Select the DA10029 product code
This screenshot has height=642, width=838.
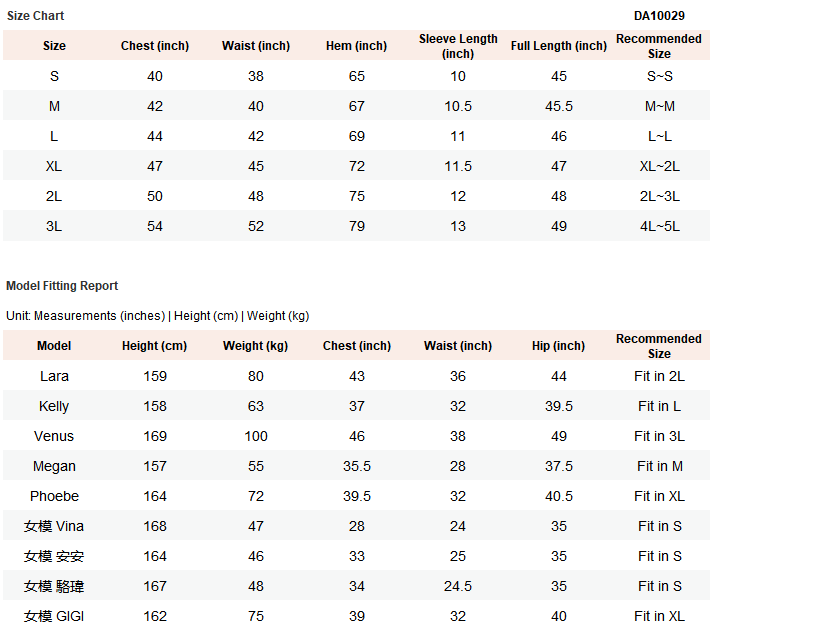tap(659, 16)
